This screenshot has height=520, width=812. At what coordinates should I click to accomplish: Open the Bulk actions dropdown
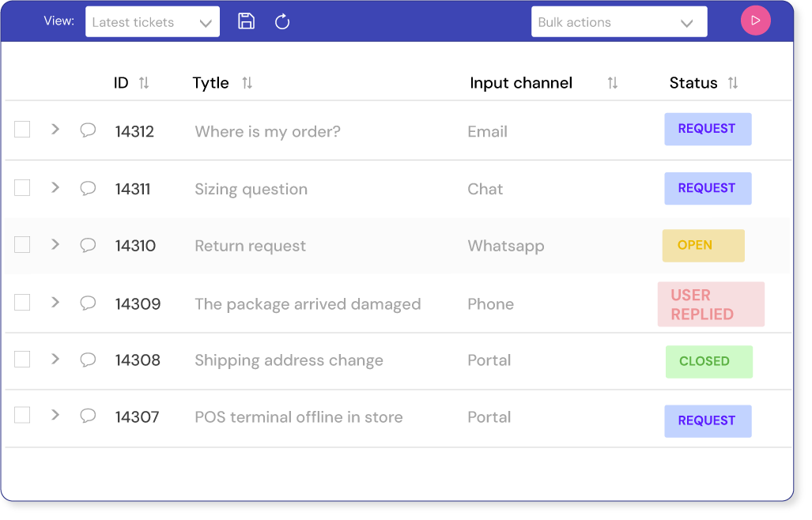[x=619, y=21]
